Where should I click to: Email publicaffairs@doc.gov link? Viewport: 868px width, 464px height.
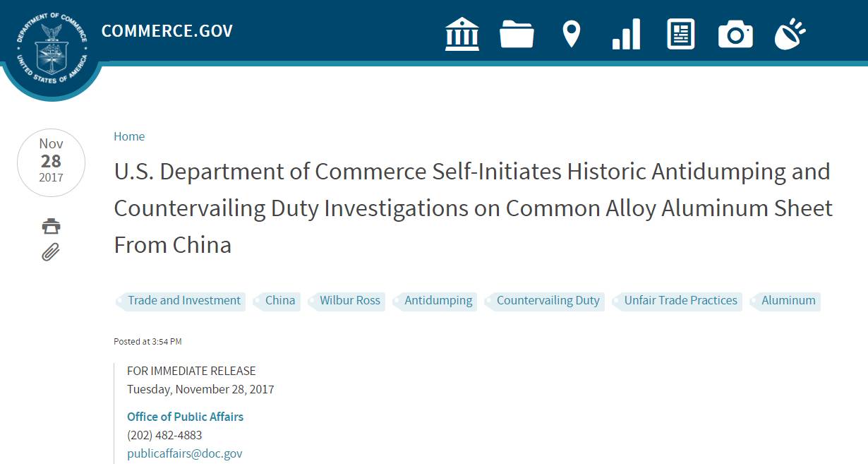point(185,453)
